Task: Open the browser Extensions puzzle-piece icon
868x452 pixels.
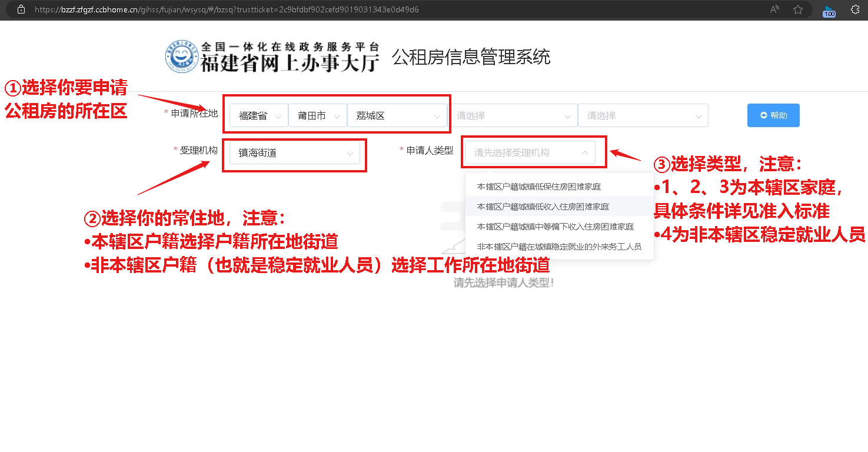Action: pyautogui.click(x=855, y=9)
